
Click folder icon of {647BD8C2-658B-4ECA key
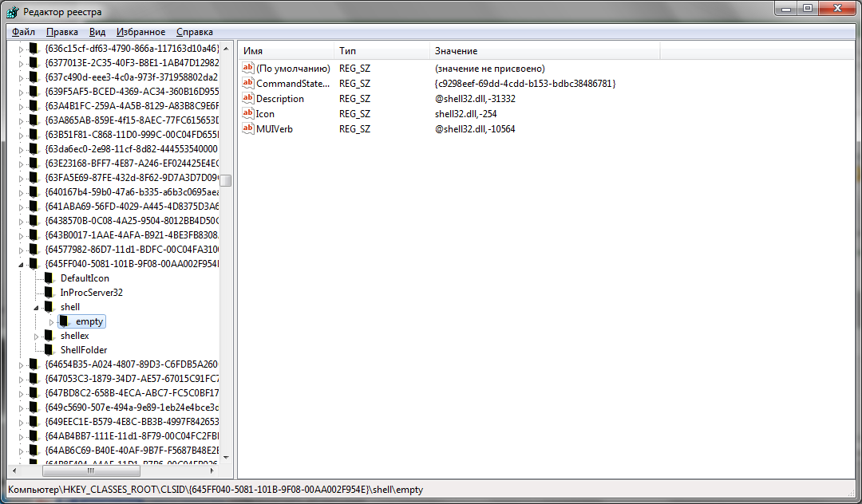click(34, 392)
